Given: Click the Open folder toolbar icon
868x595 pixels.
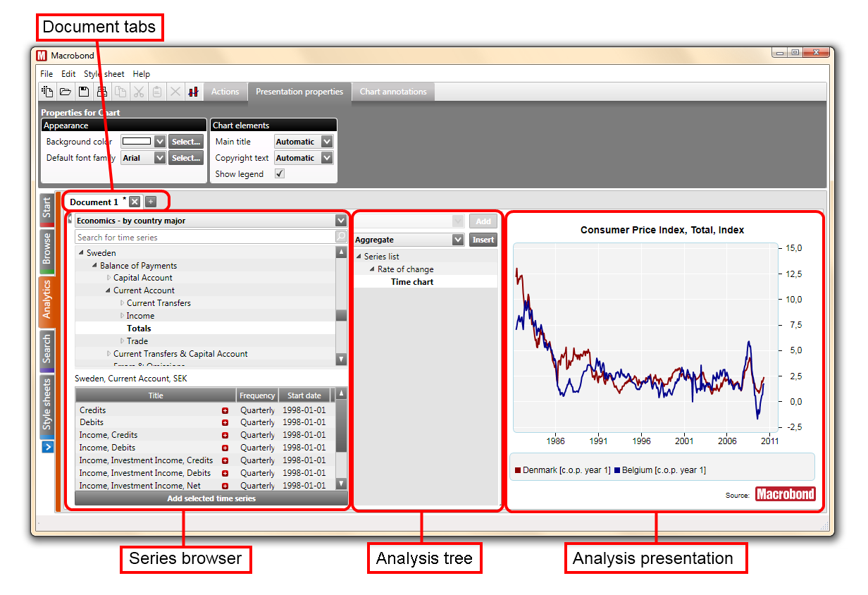Looking at the screenshot, I should tap(65, 92).
